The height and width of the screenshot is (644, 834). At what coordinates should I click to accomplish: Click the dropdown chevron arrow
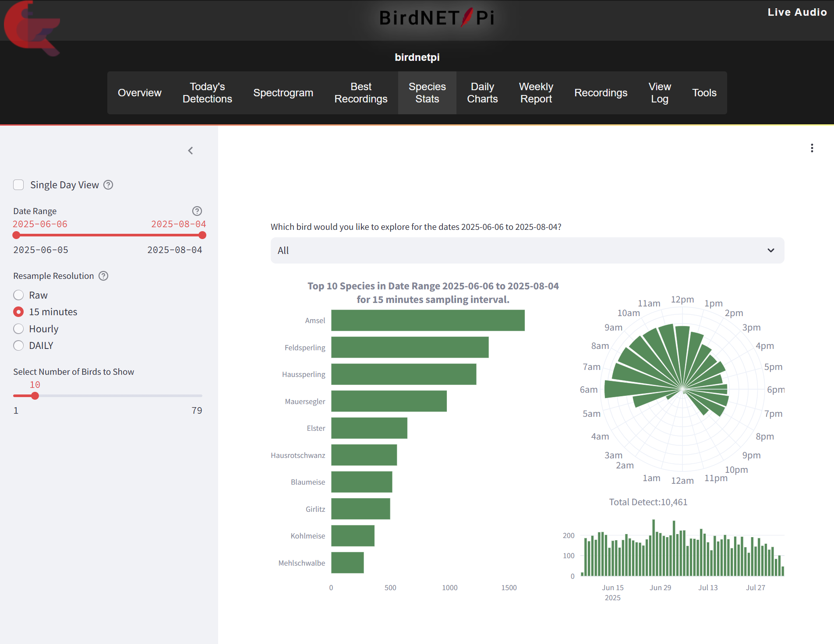pos(770,250)
